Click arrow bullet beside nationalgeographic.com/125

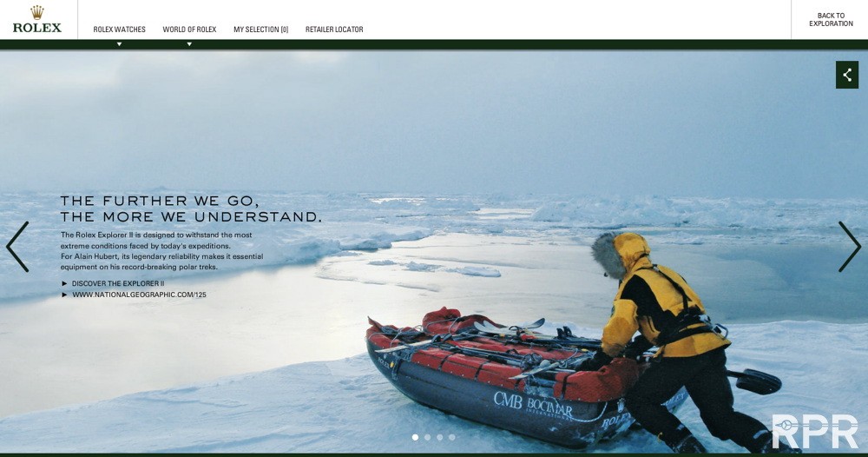point(64,295)
